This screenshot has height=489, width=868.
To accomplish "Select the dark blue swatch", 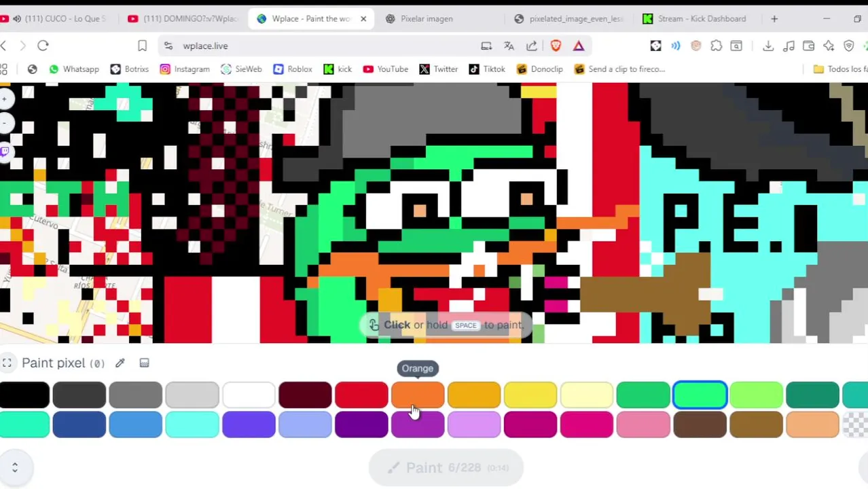I will (x=79, y=424).
